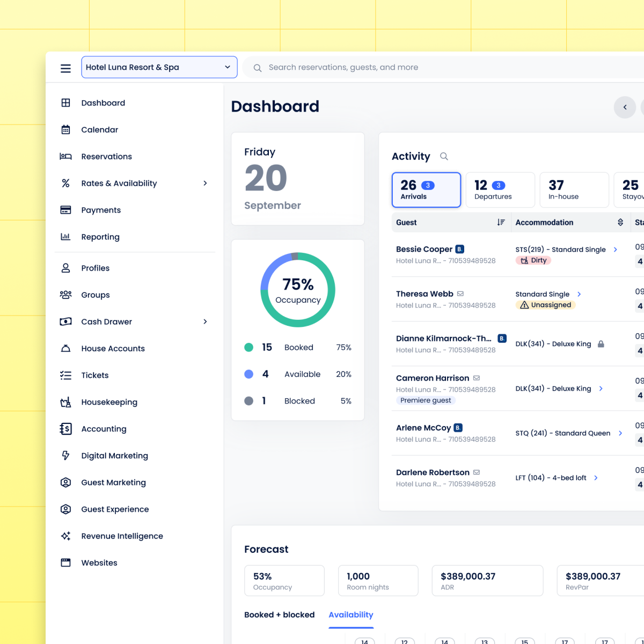Screen dimensions: 644x644
Task: Open guest Cameron Harrison's name link
Action: [433, 378]
